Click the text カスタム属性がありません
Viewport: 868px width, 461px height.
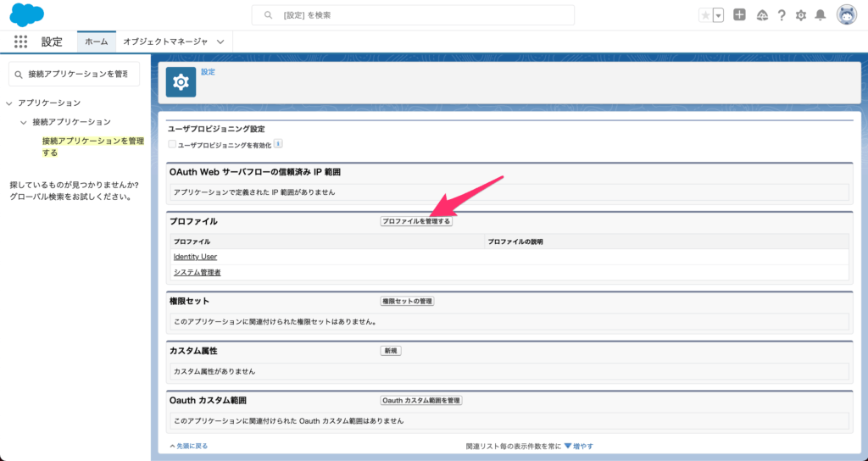[214, 371]
